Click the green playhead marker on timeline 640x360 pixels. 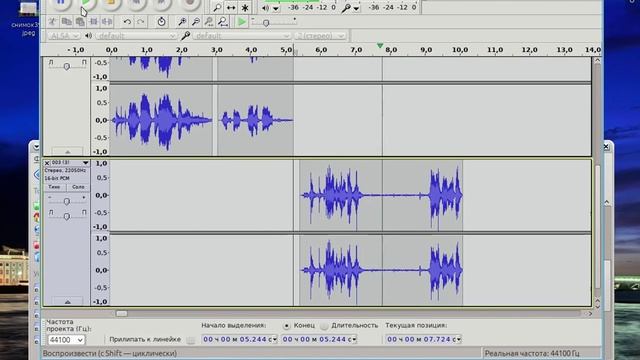[x=380, y=45]
